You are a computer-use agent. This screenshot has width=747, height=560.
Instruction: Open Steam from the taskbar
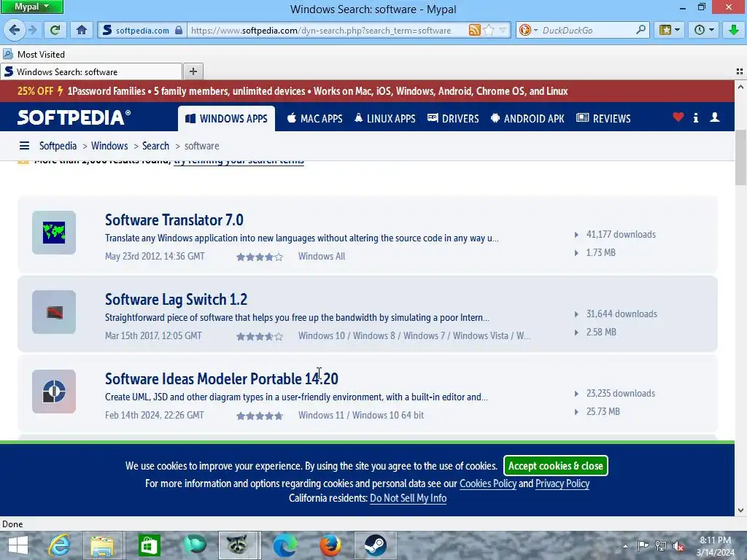(x=376, y=545)
